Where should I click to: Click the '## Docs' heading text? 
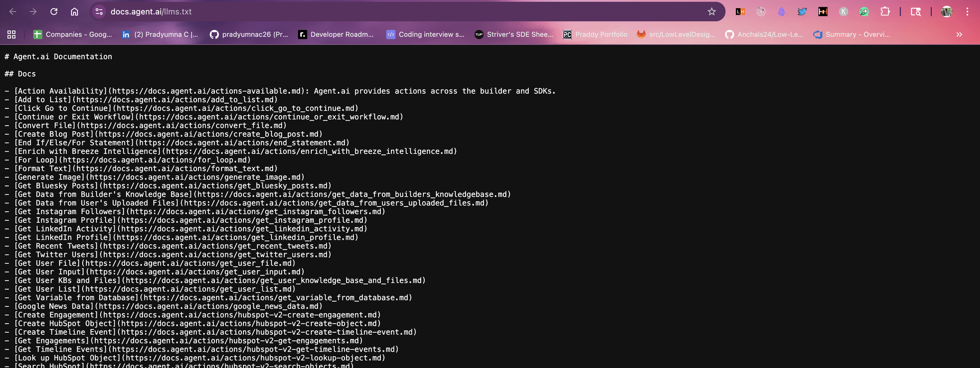(20, 74)
